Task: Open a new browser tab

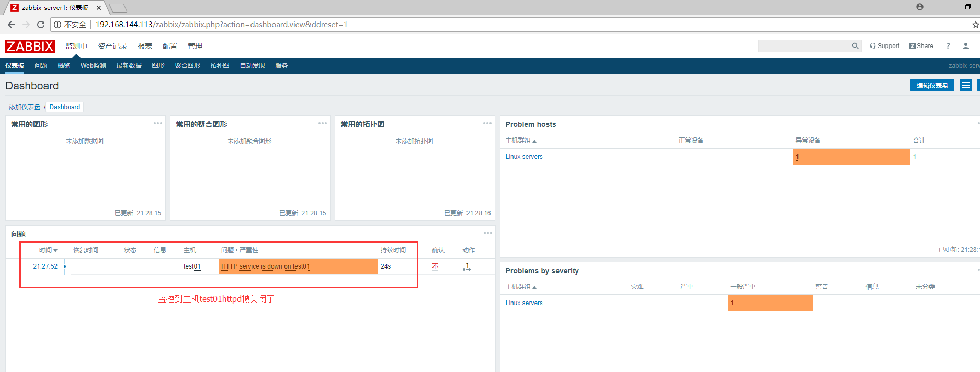Action: coord(118,8)
